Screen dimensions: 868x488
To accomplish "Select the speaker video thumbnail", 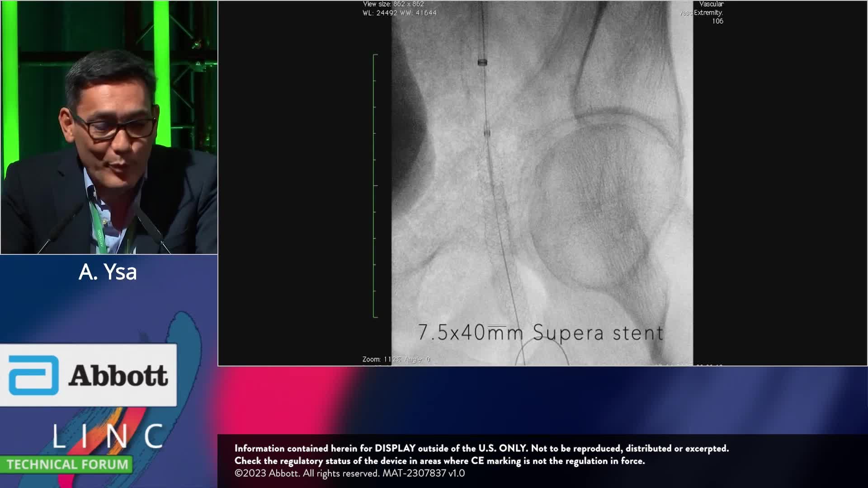I will point(109,127).
